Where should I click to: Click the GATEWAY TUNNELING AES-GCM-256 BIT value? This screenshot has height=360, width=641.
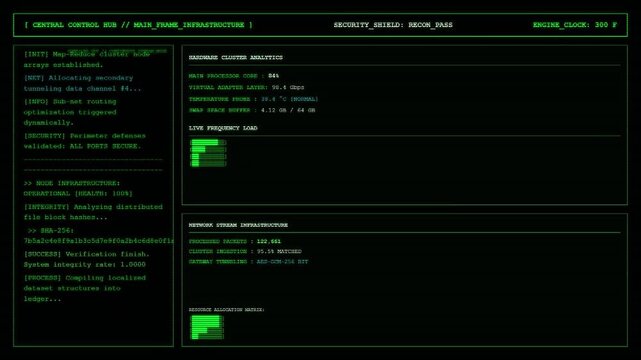282,262
